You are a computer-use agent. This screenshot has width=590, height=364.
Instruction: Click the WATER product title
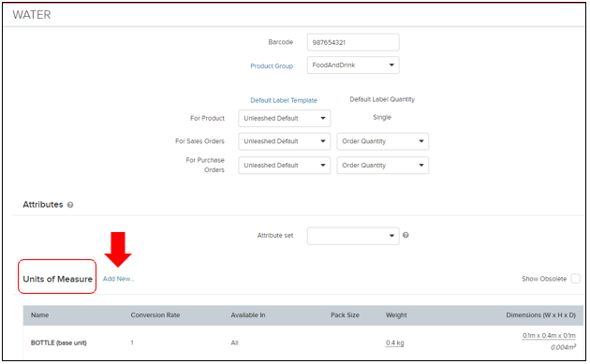[x=32, y=15]
